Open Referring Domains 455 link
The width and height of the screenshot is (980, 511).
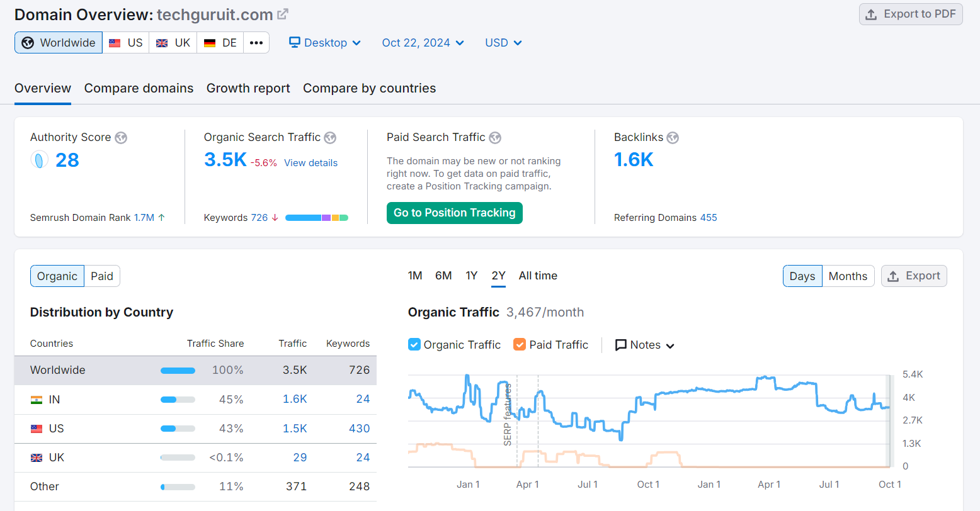709,218
